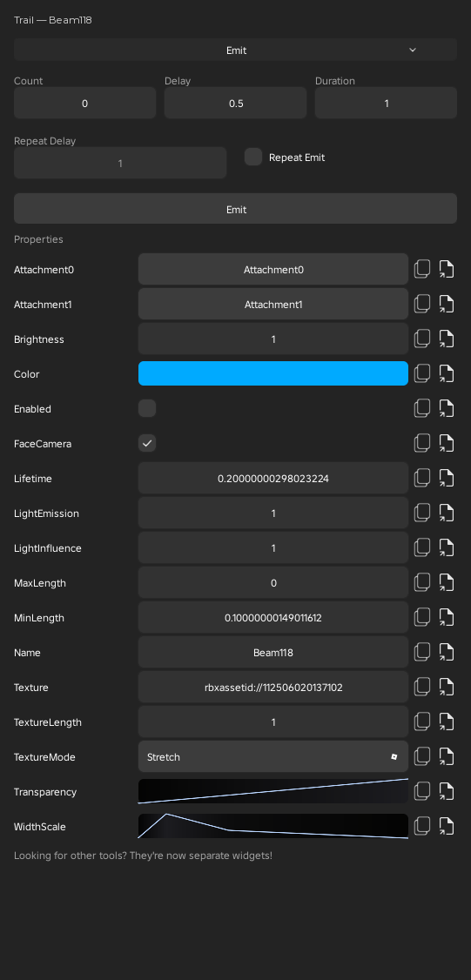Copy the Attachment0 property value
The height and width of the screenshot is (980, 471).
coord(422,270)
